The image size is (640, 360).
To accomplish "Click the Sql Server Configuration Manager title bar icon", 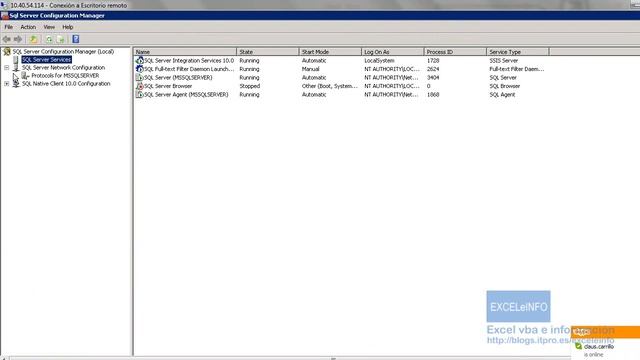I will point(4,16).
